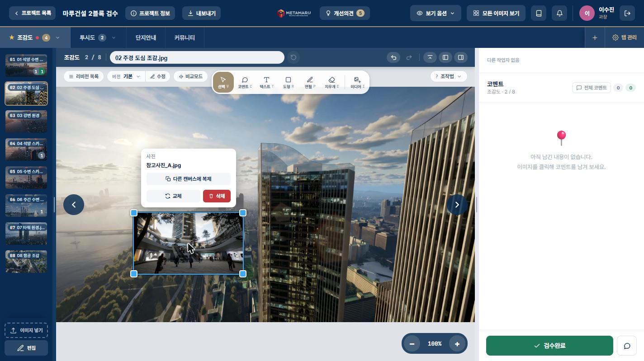The width and height of the screenshot is (644, 361).
Task: Activate the 연필 pencil tool
Action: coord(310,82)
